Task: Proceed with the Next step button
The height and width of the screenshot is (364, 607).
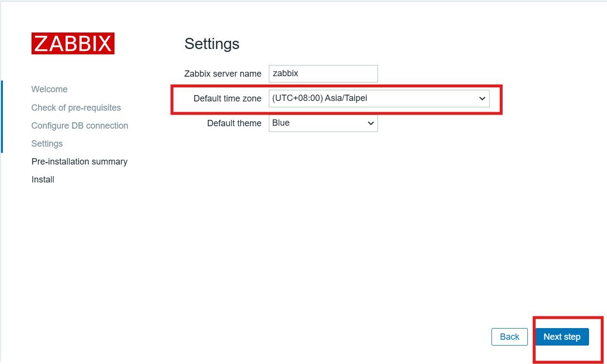Action: tap(562, 337)
